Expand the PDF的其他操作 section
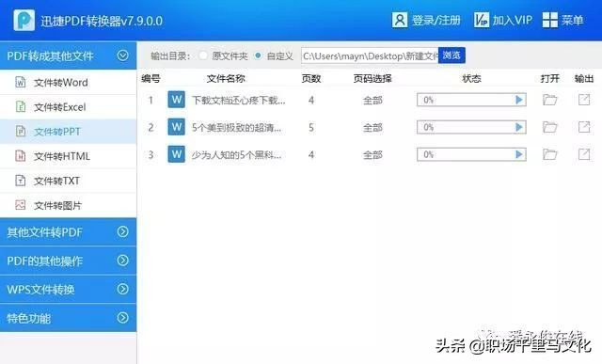The width and height of the screenshot is (602, 364). [x=68, y=261]
